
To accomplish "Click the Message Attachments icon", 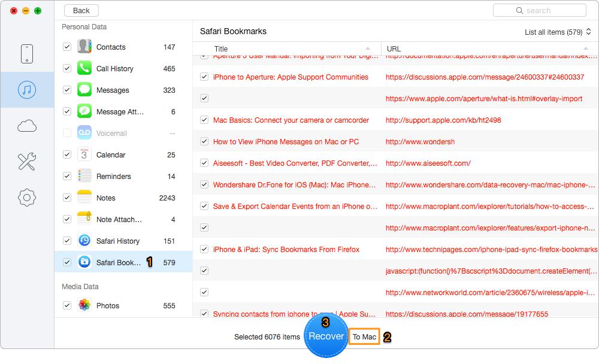I will coord(84,111).
